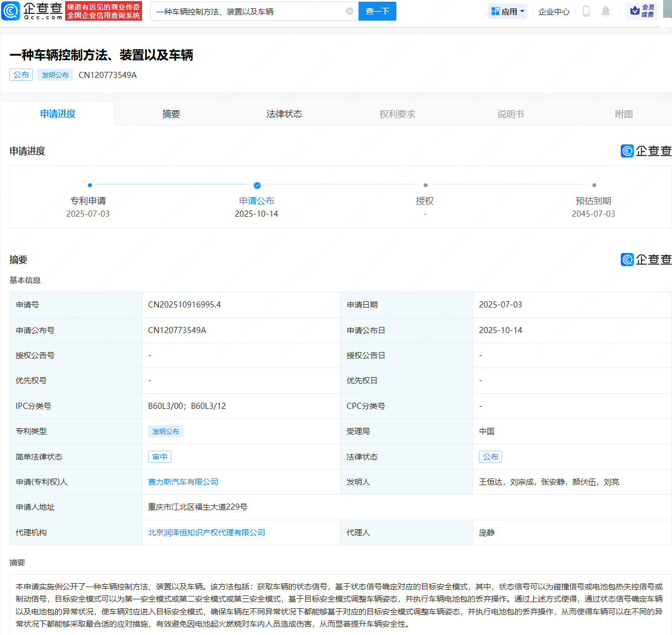Open the 赛力斯汽车有限公司 applicant link
The height and width of the screenshot is (635, 672).
click(x=183, y=482)
